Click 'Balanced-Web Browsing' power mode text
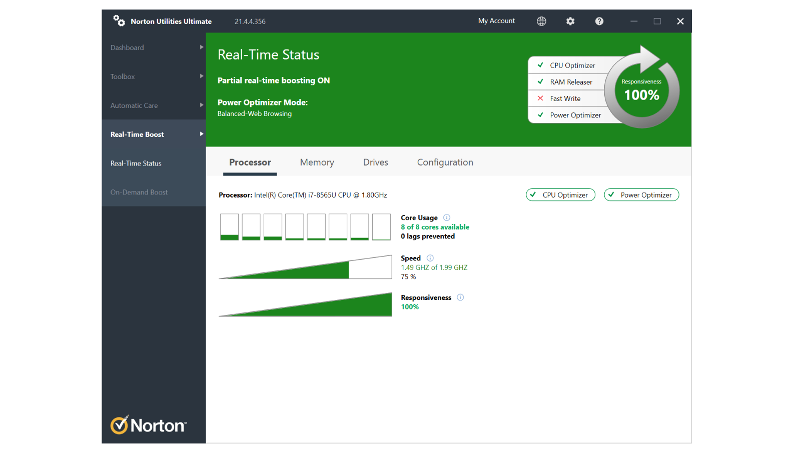This screenshot has width=800, height=450. coord(255,114)
